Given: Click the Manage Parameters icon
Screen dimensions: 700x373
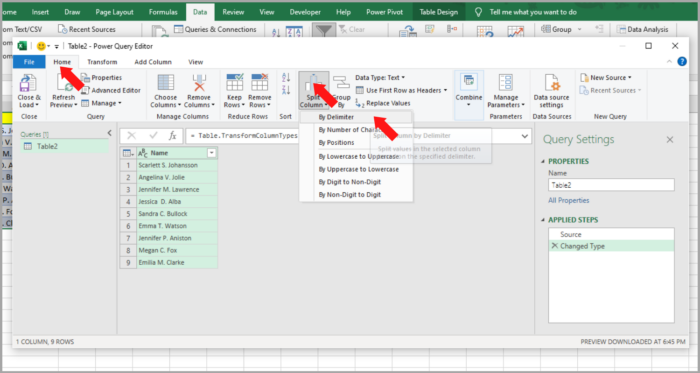Looking at the screenshot, I should tap(506, 82).
